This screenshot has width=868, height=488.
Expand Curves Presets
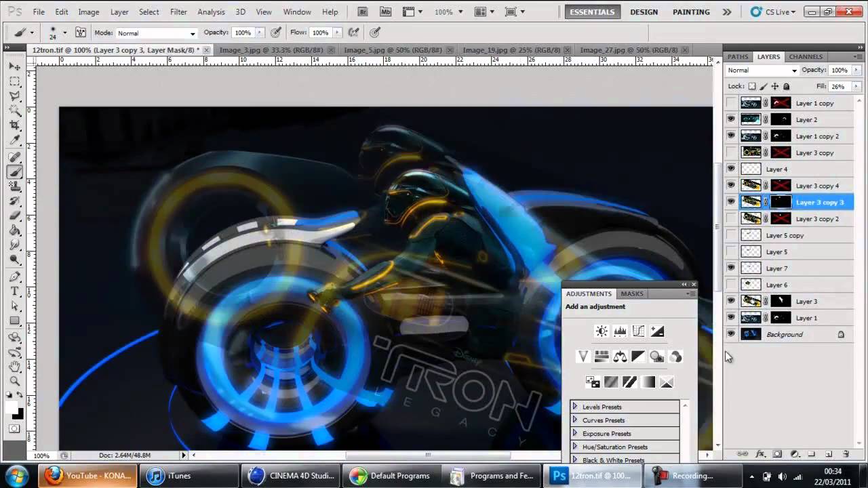[575, 420]
